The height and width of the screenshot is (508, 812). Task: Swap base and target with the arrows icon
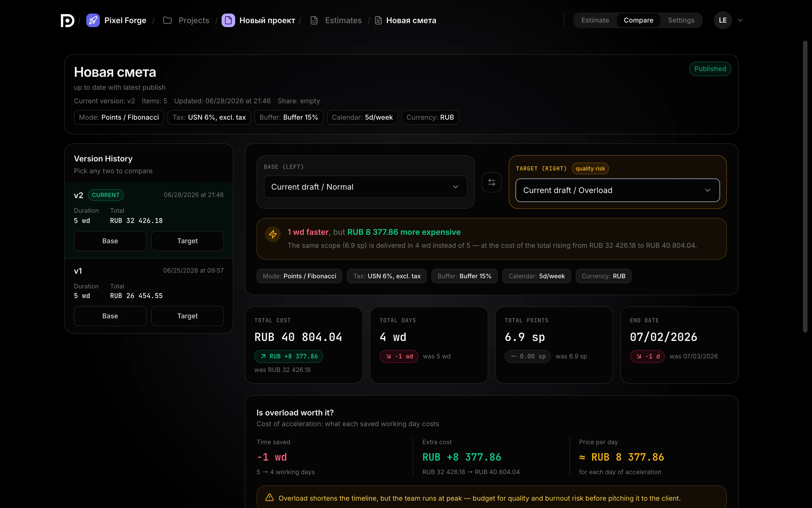click(x=491, y=182)
